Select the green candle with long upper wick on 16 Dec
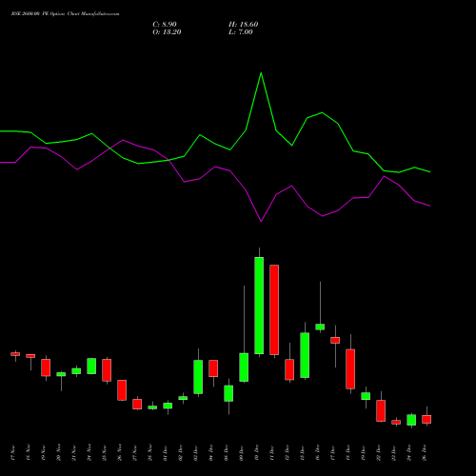Image resolution: width=476 pixels, height=476 pixels. coord(320,327)
